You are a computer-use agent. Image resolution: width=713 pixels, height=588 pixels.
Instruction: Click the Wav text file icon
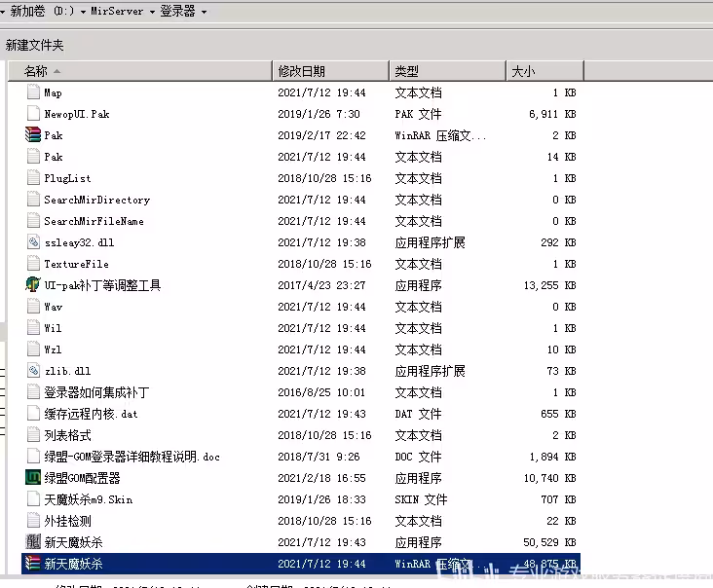[33, 306]
